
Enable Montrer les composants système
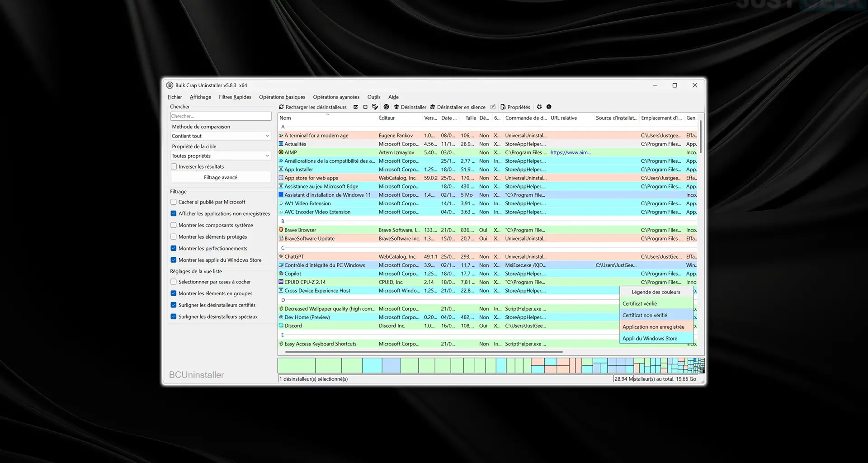click(x=174, y=225)
